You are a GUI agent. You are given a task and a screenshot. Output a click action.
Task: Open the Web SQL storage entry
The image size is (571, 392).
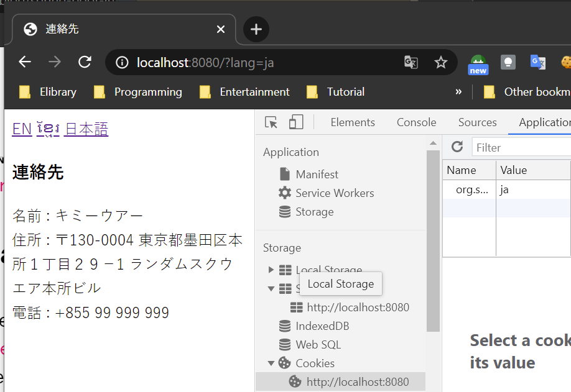click(x=310, y=344)
